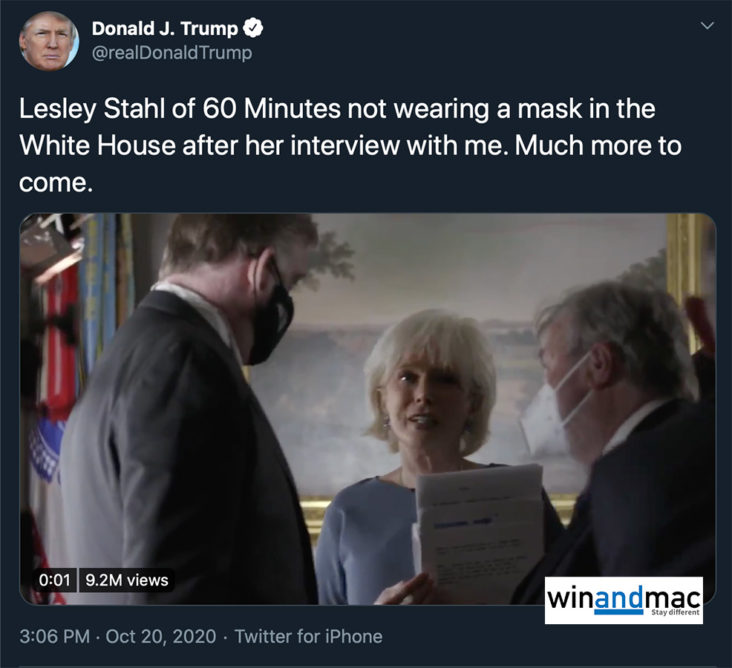Viewport: 732px width, 668px height.
Task: Click the white face mask in the video
Action: pos(544,416)
